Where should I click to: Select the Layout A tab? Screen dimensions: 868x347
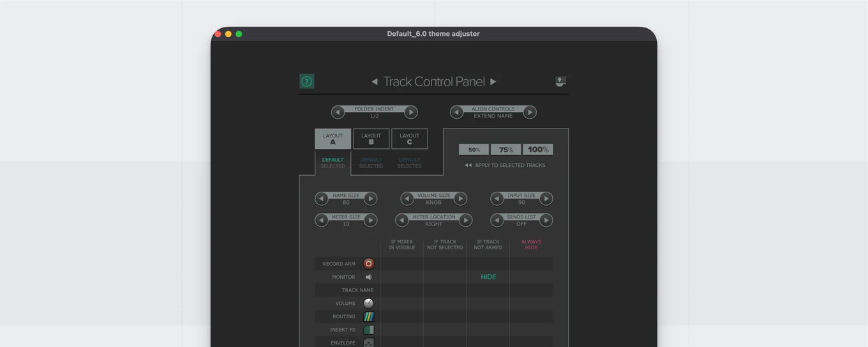pos(333,139)
